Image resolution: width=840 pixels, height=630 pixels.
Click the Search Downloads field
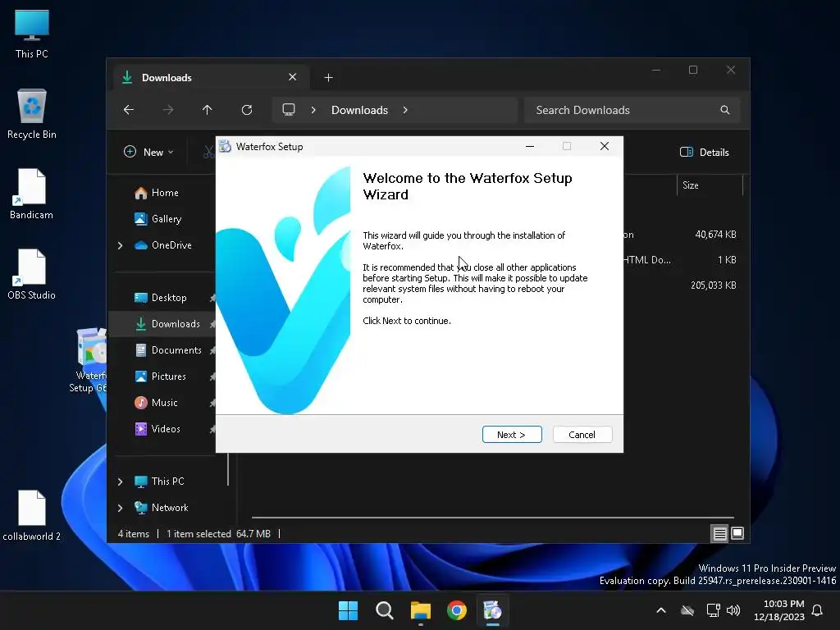click(632, 110)
